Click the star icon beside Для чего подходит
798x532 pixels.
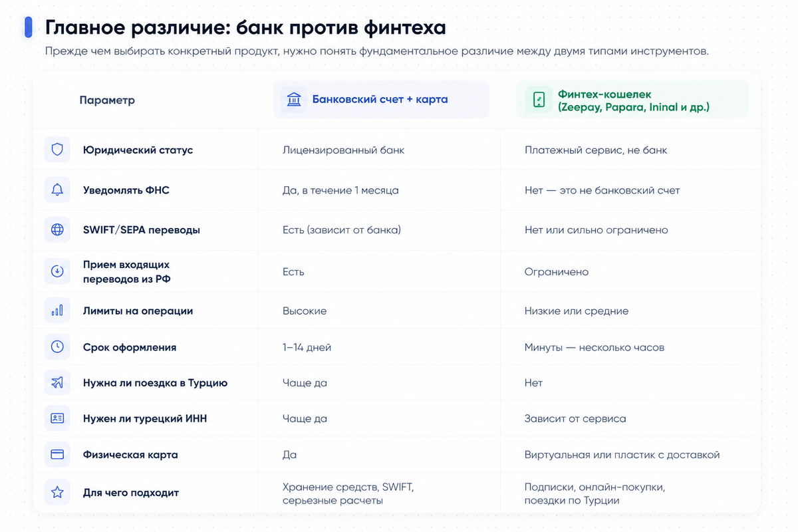pos(57,493)
